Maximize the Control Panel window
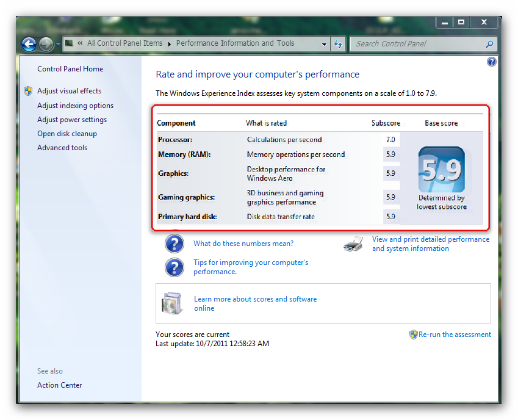Screen dimensions: 518x420 tap(461, 22)
